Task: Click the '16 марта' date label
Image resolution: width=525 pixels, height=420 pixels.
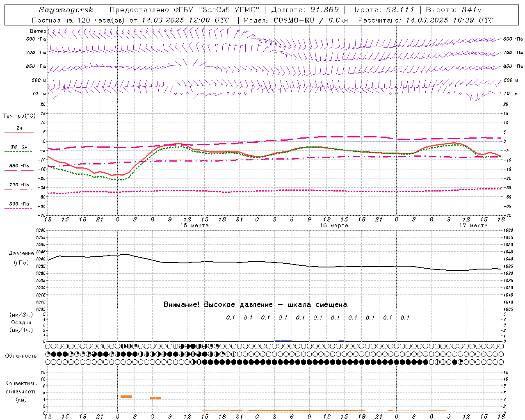Action: 334,226
